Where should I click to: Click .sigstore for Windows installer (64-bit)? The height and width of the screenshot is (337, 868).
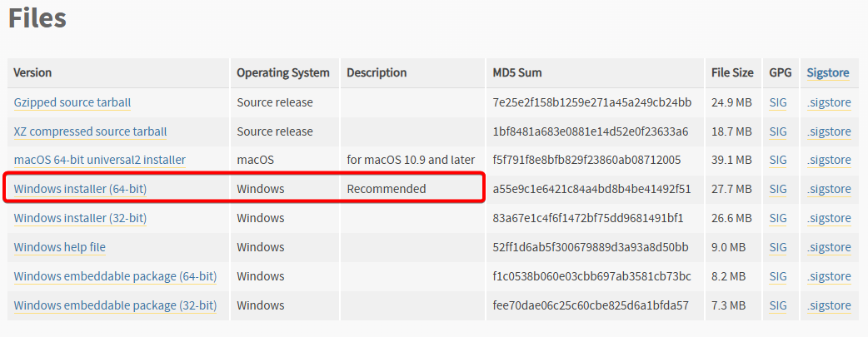tap(829, 189)
